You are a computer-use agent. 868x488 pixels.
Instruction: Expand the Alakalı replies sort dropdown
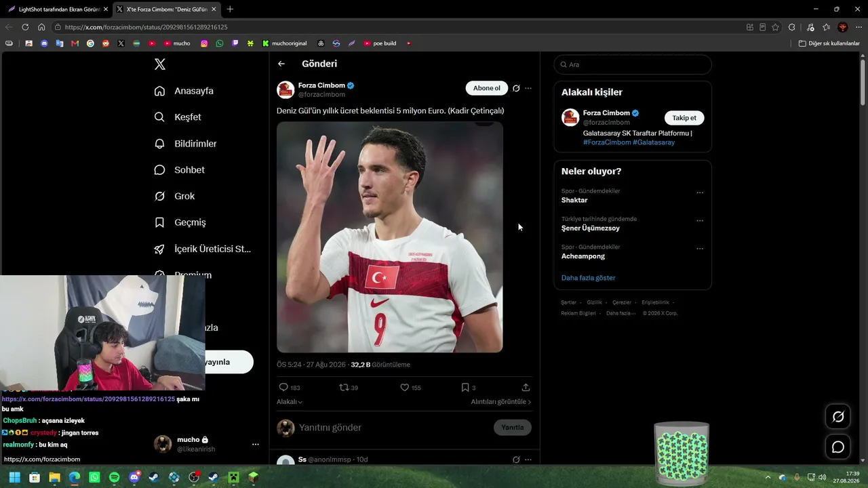(290, 402)
